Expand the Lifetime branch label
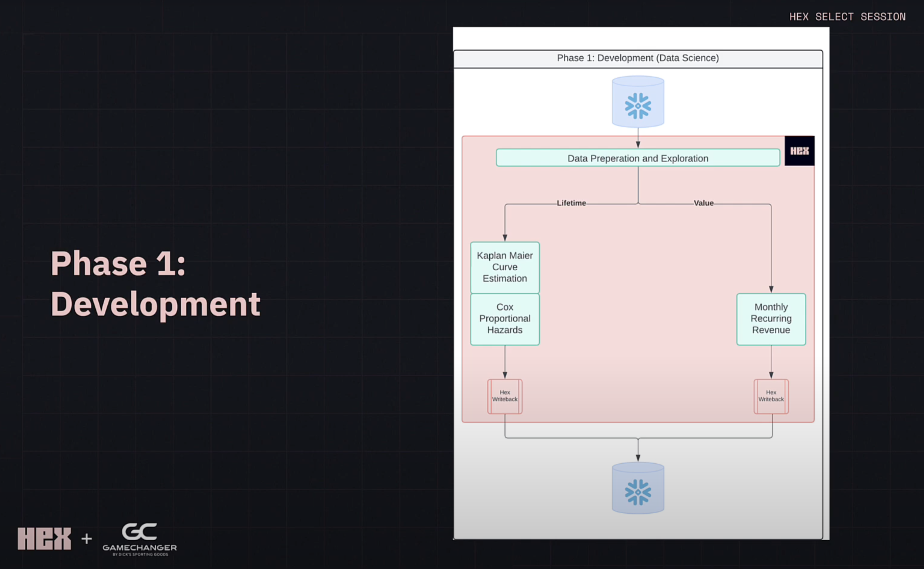This screenshot has height=569, width=924. 571,203
